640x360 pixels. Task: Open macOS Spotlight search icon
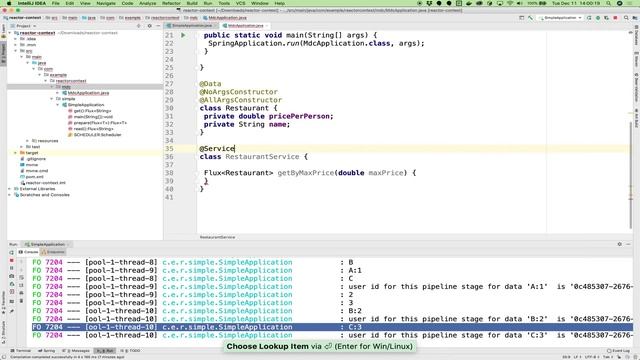pyautogui.click(x=609, y=3)
